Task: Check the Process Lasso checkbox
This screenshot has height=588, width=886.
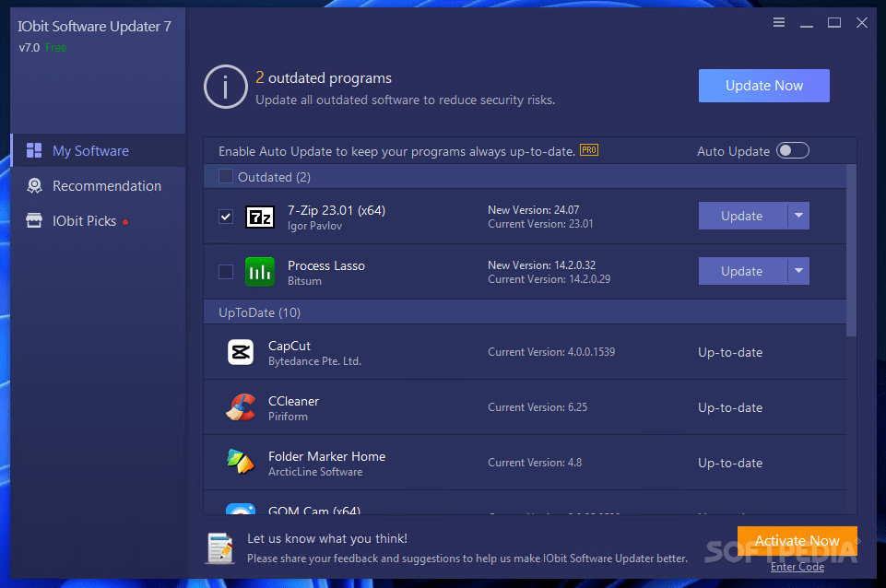Action: [225, 271]
